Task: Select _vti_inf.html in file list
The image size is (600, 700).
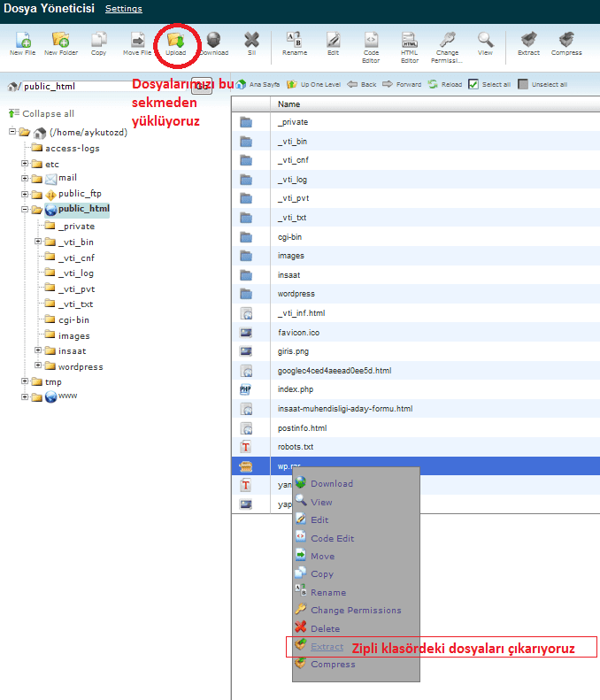Action: click(302, 313)
